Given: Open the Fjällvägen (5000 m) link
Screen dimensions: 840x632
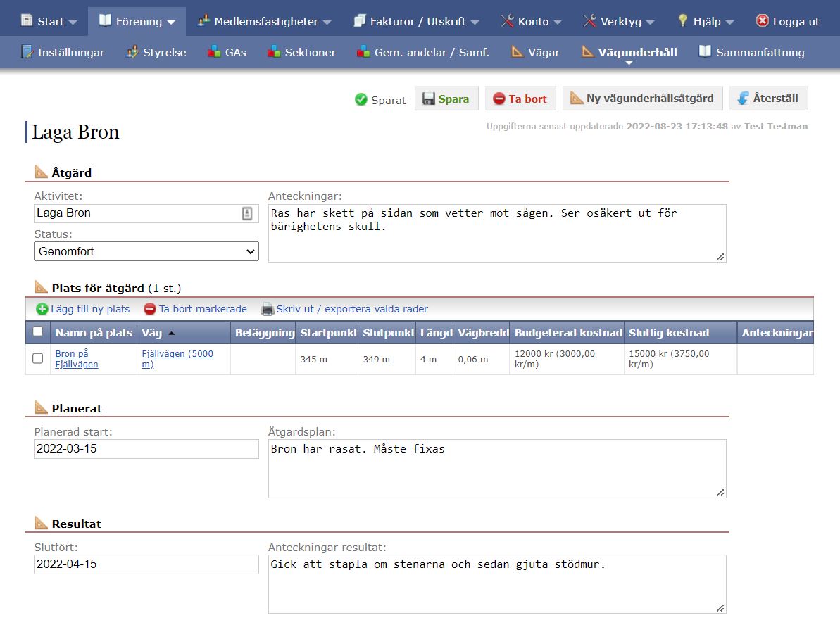Looking at the screenshot, I should [177, 359].
